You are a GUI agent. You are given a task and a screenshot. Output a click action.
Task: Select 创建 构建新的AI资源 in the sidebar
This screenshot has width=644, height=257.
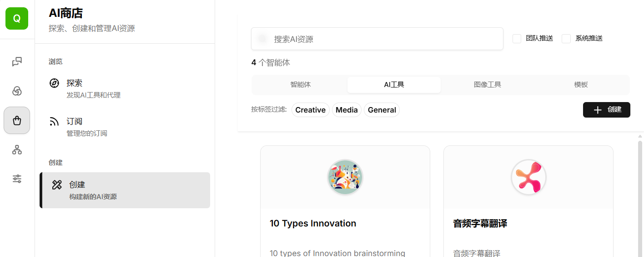125,190
